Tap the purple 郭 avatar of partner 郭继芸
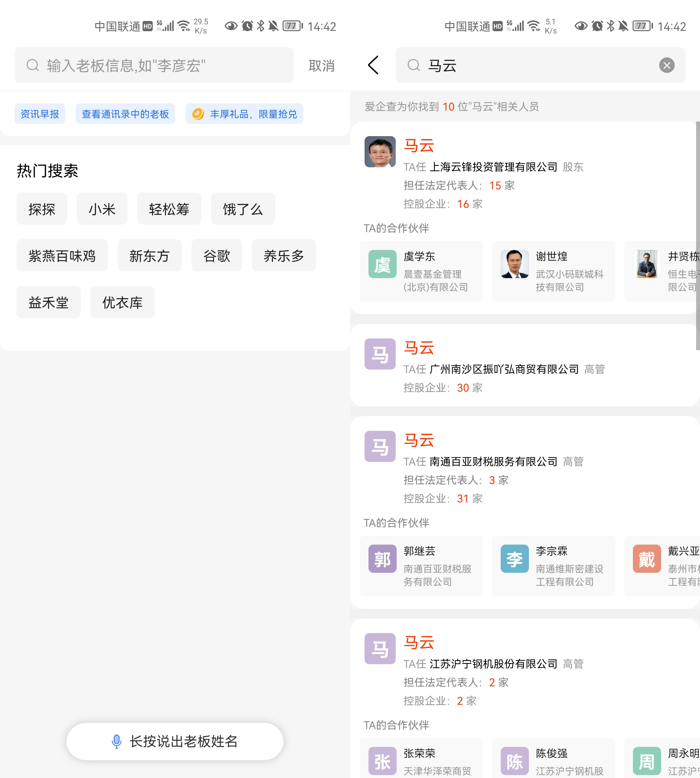The width and height of the screenshot is (700, 778). 382,559
